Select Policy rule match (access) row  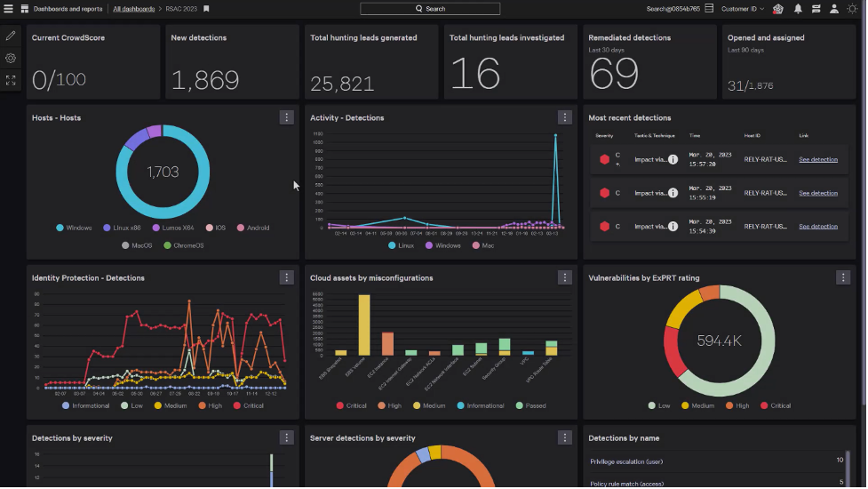pyautogui.click(x=717, y=483)
